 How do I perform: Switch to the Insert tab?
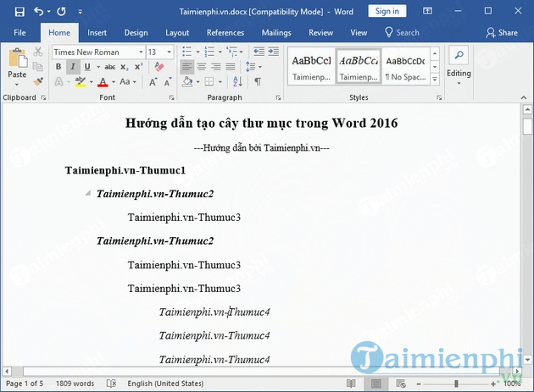[97, 33]
